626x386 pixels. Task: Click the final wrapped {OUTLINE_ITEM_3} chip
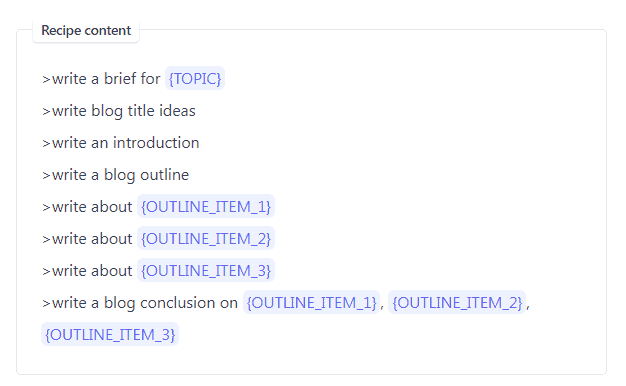110,334
